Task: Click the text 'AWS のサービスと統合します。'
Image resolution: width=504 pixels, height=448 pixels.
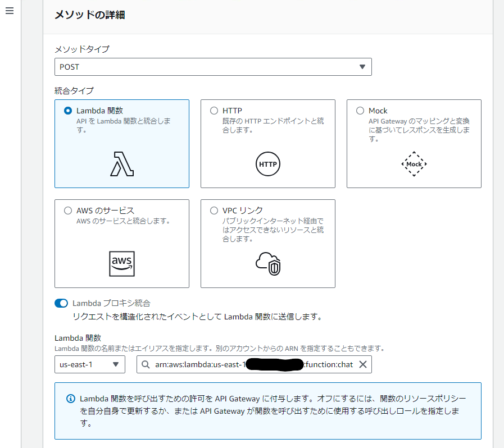Action: click(x=123, y=221)
